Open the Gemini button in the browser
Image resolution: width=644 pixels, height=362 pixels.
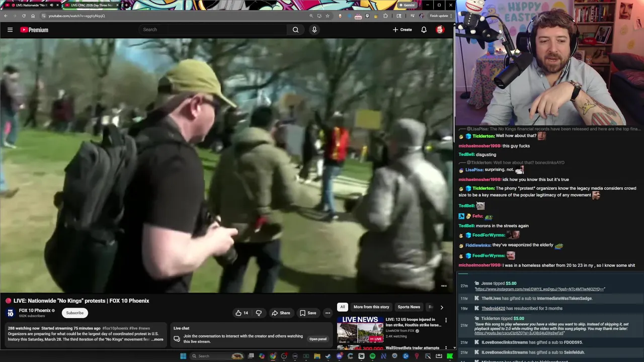[407, 5]
